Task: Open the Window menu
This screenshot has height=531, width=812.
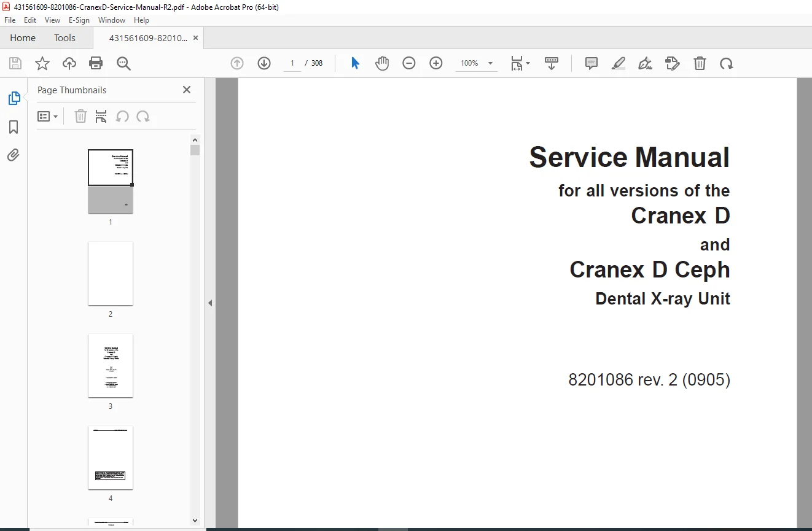Action: click(112, 20)
